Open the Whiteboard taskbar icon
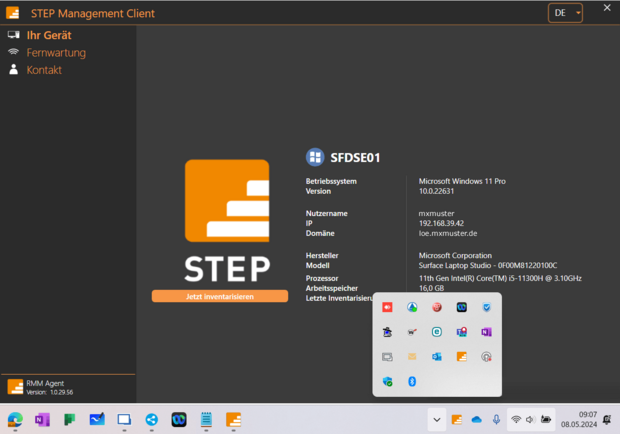The height and width of the screenshot is (434, 620). pos(97,419)
